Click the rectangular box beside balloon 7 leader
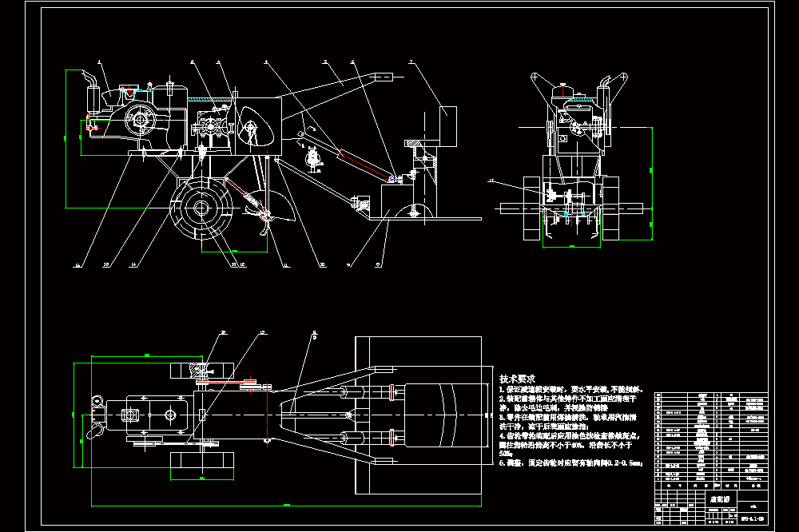 [x=448, y=126]
